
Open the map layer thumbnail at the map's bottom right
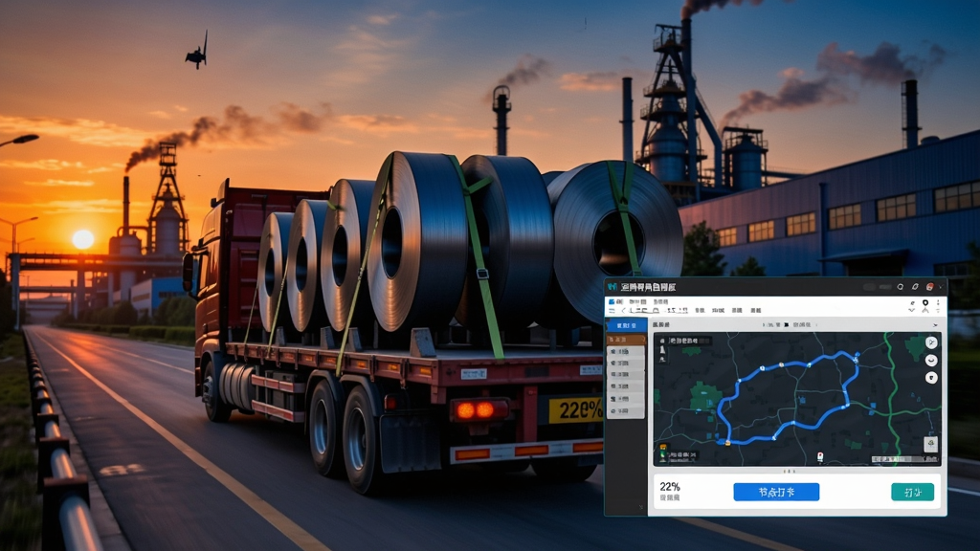pos(930,444)
